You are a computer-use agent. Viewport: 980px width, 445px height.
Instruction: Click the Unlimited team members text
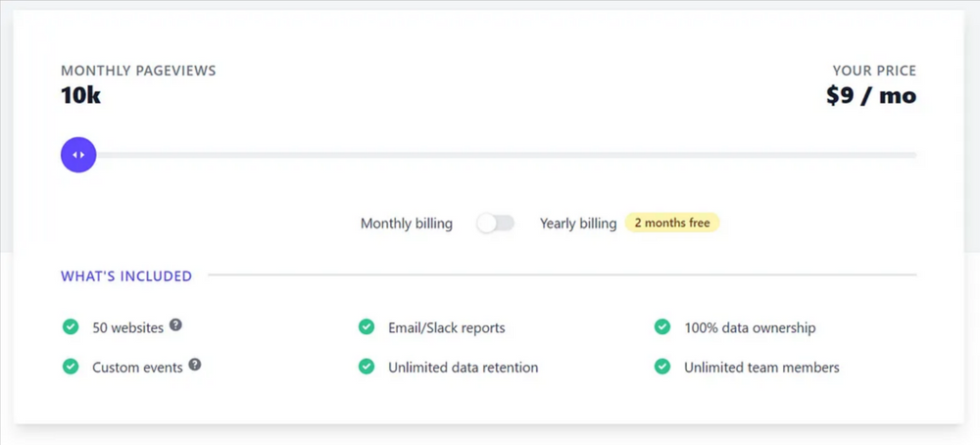tap(761, 367)
